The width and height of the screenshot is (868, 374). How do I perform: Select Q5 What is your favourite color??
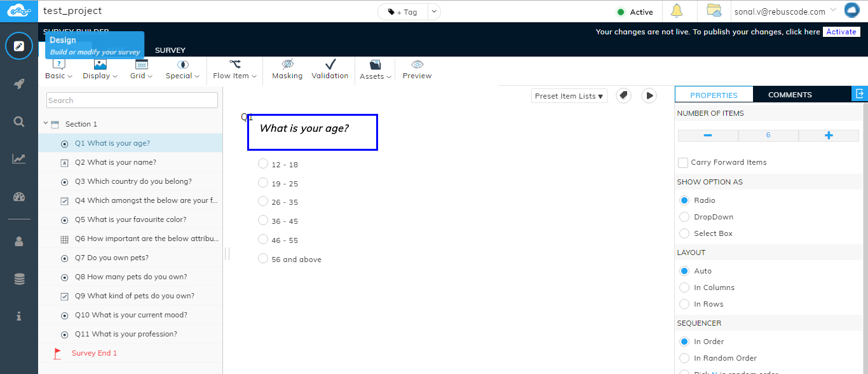coord(130,219)
